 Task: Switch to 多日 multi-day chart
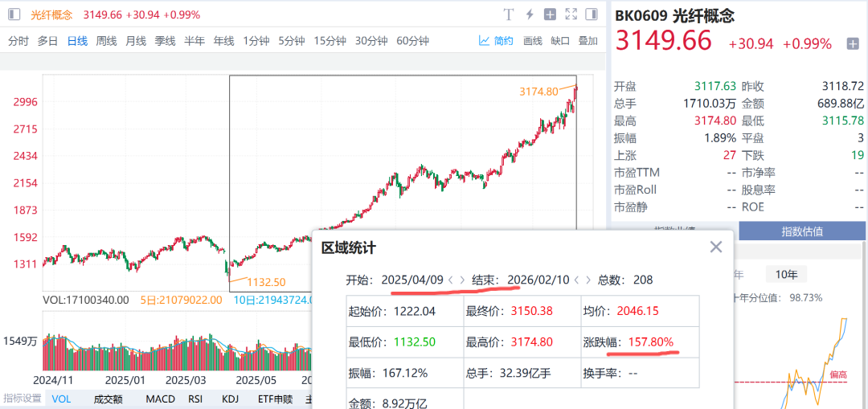47,41
